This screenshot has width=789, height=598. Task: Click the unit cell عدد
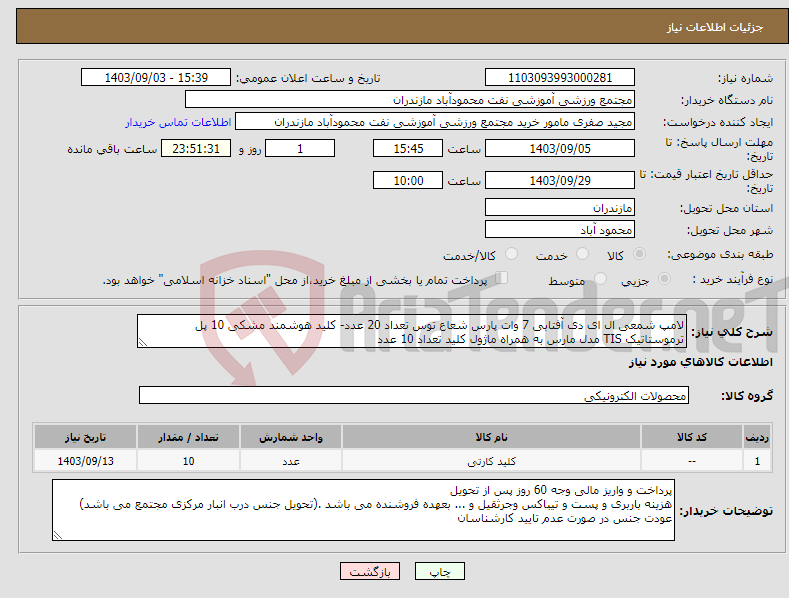pyautogui.click(x=291, y=461)
